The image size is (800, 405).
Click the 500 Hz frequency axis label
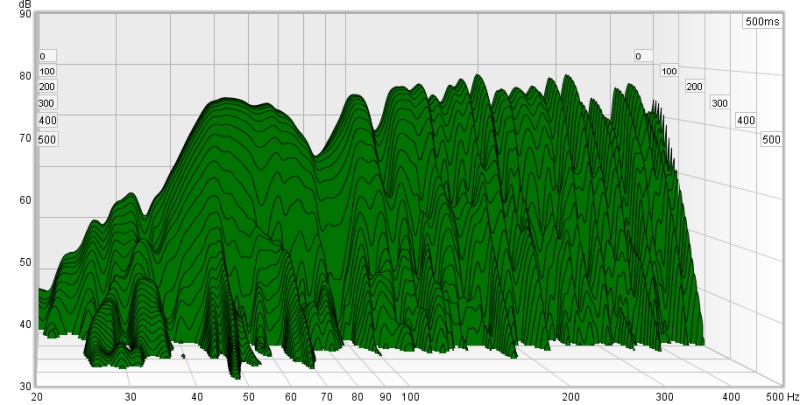point(774,397)
